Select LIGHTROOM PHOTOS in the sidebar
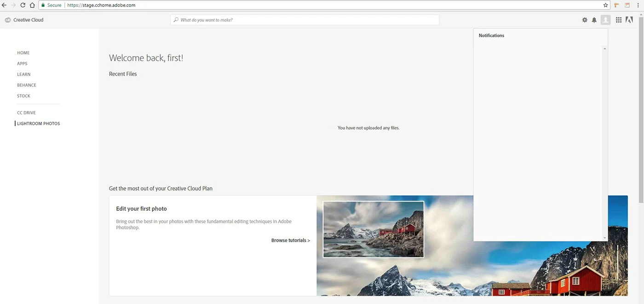This screenshot has width=644, height=304. coord(39,123)
